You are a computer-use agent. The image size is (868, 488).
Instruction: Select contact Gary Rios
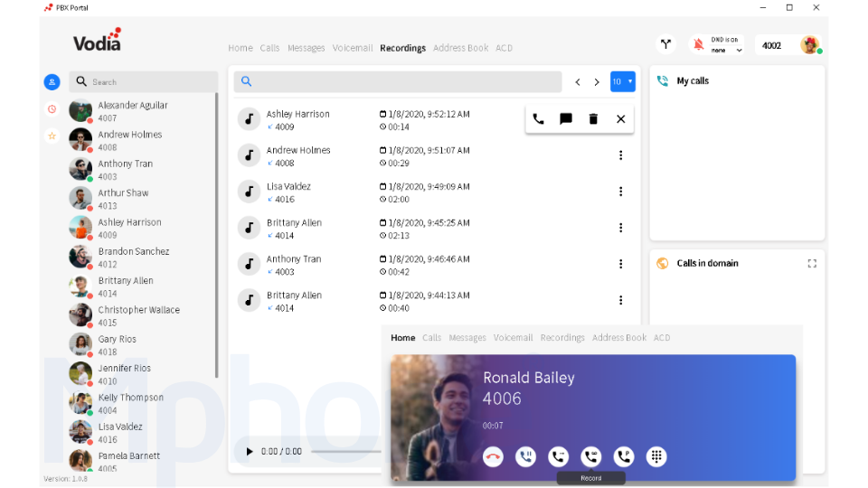[x=141, y=345]
